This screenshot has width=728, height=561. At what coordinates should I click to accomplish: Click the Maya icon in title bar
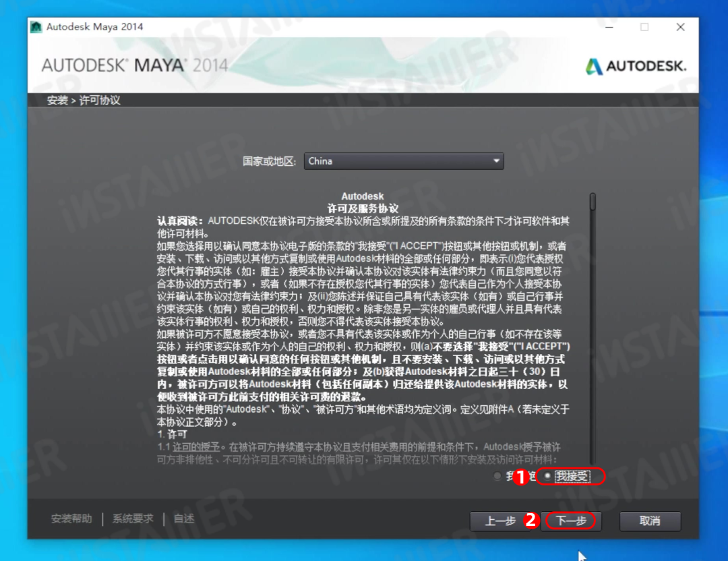tap(36, 27)
